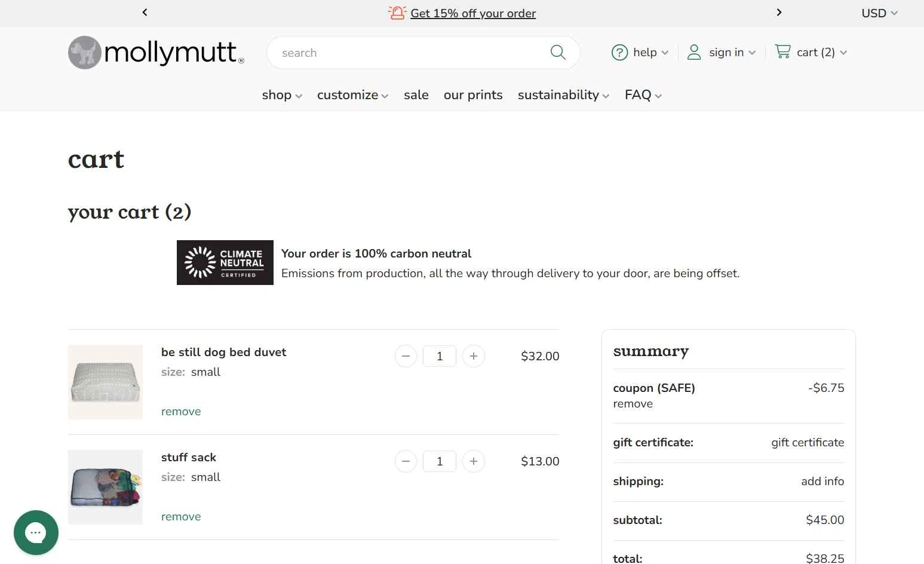The width and height of the screenshot is (924, 564).
Task: Expand the FAQ menu
Action: coord(643,95)
